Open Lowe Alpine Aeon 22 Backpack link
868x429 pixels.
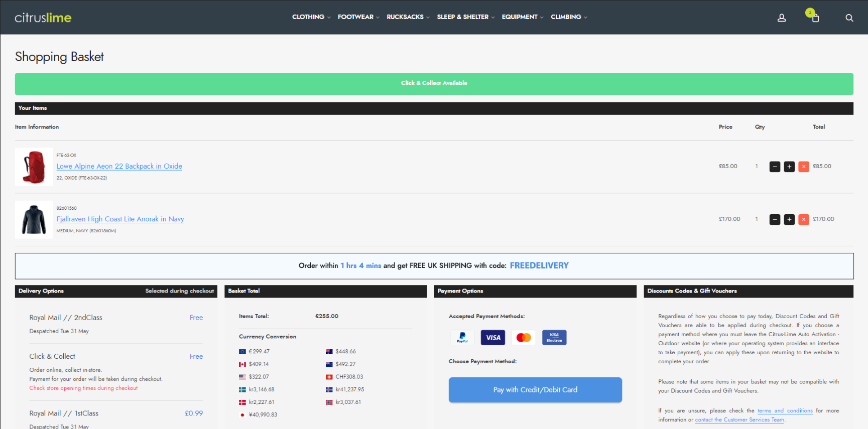(x=119, y=166)
